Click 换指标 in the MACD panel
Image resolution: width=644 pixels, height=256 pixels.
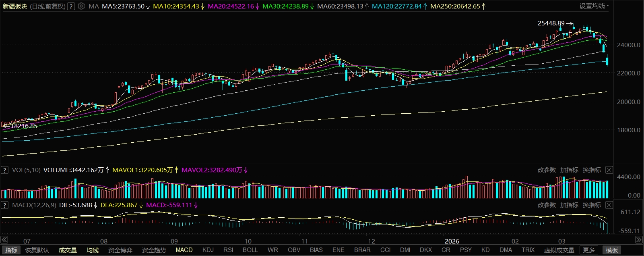point(592,205)
